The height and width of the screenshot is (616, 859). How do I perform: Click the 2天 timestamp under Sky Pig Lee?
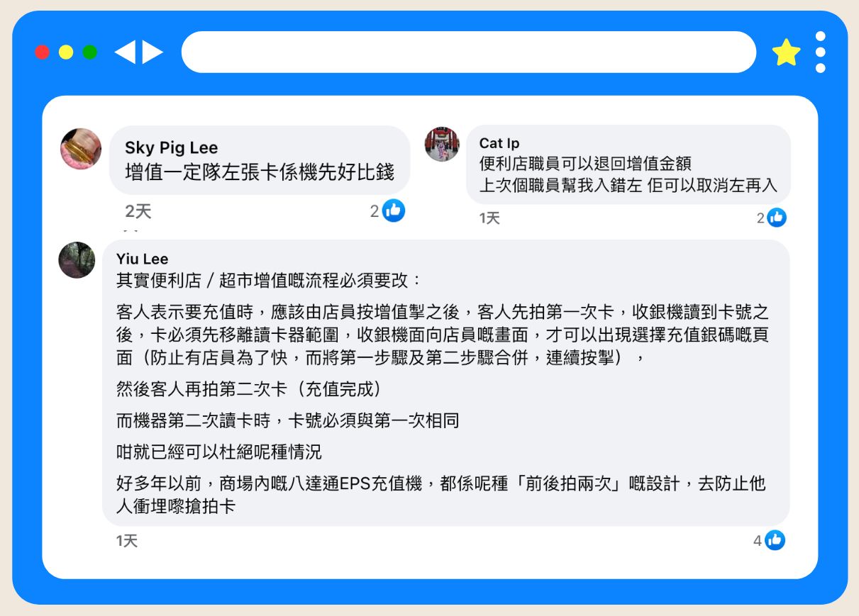coord(138,211)
